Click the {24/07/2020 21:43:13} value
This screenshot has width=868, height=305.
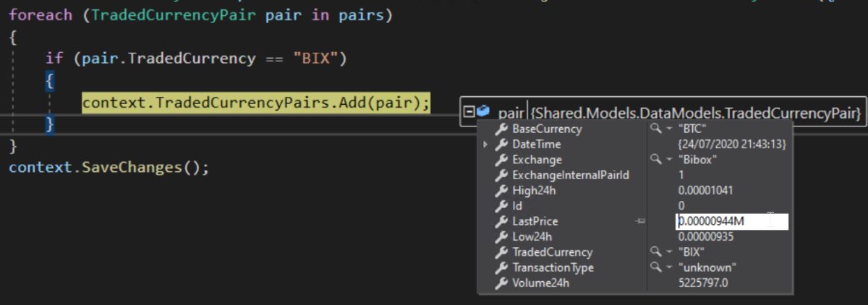pyautogui.click(x=732, y=145)
